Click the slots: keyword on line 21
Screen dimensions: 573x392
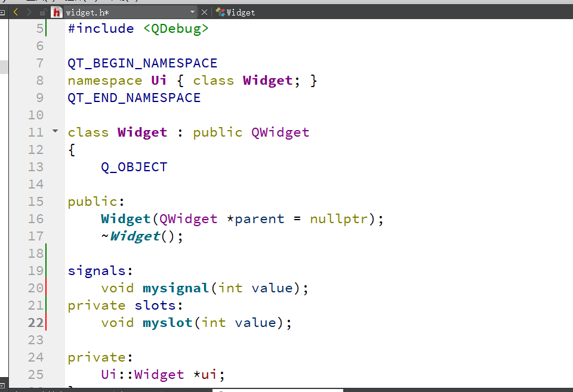pyautogui.click(x=159, y=305)
